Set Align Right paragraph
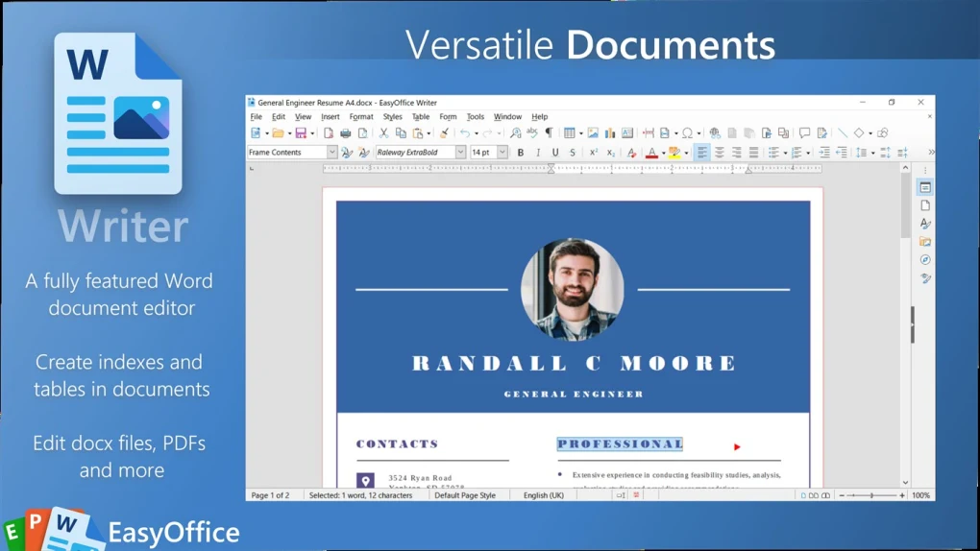This screenshot has height=551, width=980. pos(736,153)
